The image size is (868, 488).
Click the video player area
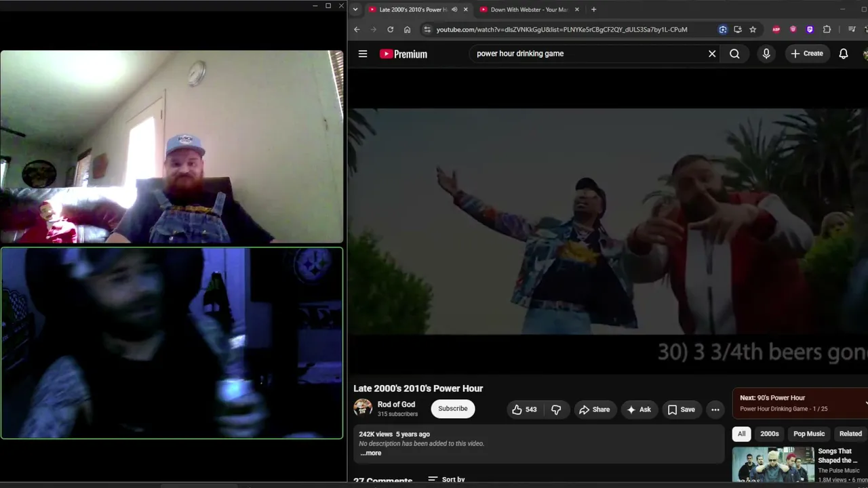click(x=608, y=221)
